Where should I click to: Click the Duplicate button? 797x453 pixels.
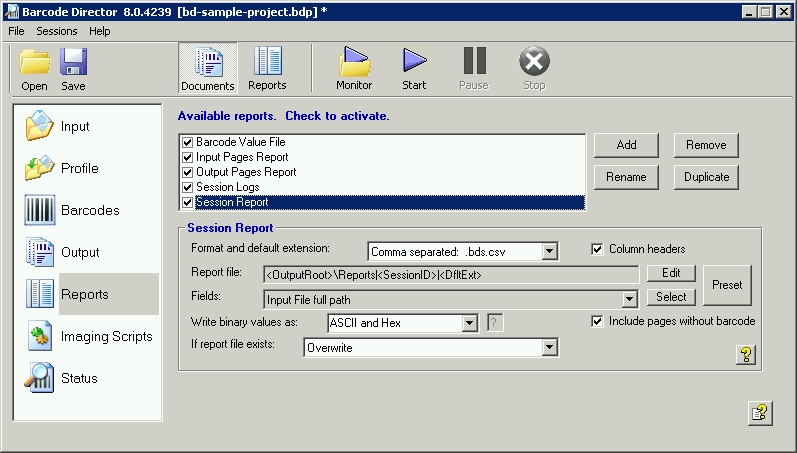click(x=706, y=177)
